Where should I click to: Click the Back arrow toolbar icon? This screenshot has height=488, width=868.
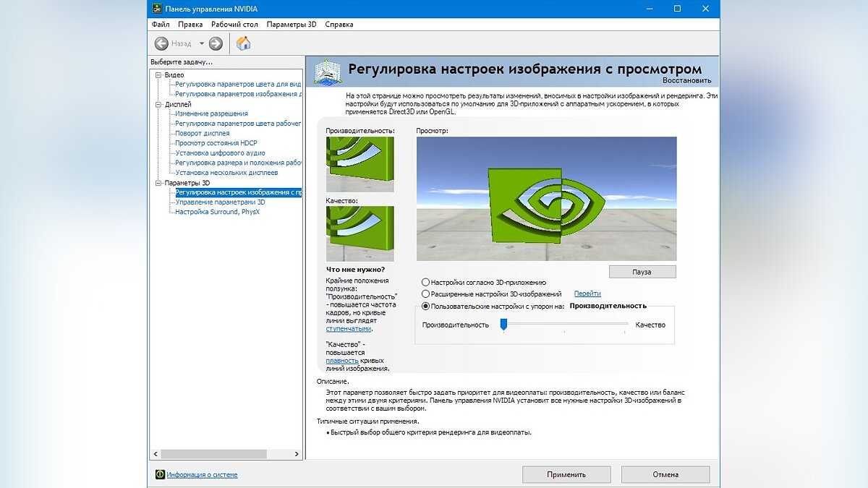(161, 43)
